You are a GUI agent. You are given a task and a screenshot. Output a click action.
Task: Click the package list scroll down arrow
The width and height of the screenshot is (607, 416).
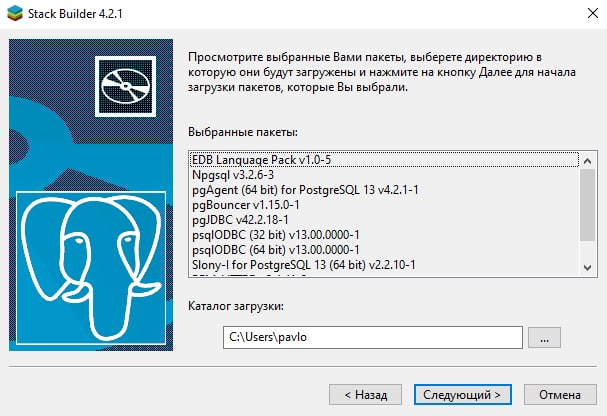pyautogui.click(x=587, y=267)
